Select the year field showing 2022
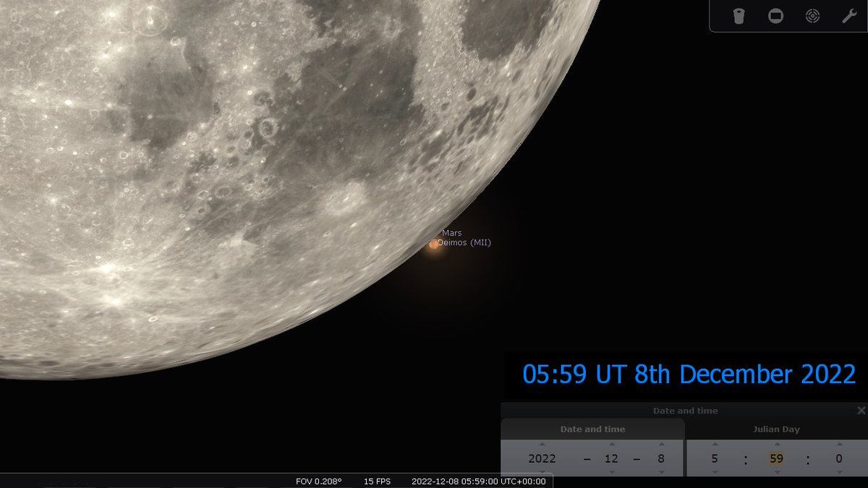This screenshot has width=868, height=488. coord(541,458)
